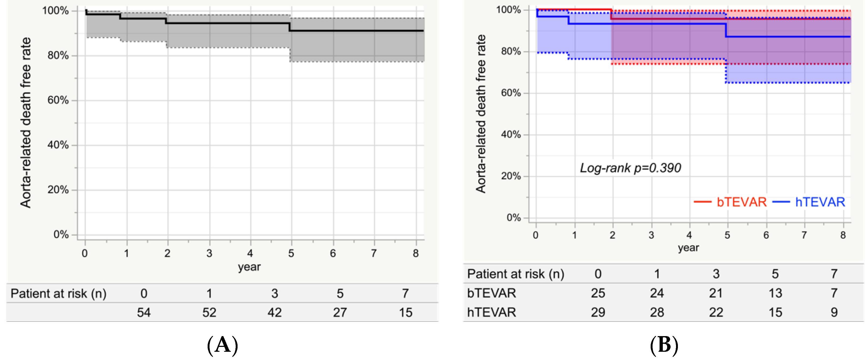The height and width of the screenshot is (362, 868).
Task: Click the red bTEVAR legend line
Action: (x=702, y=202)
